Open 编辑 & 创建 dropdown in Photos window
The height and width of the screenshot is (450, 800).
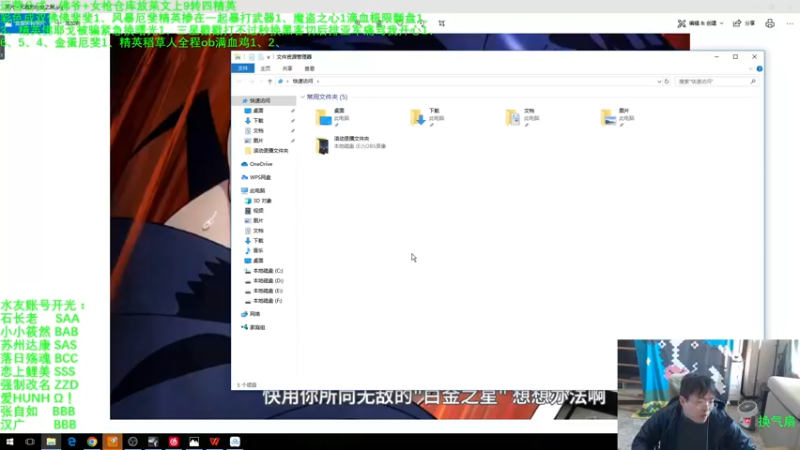point(700,23)
